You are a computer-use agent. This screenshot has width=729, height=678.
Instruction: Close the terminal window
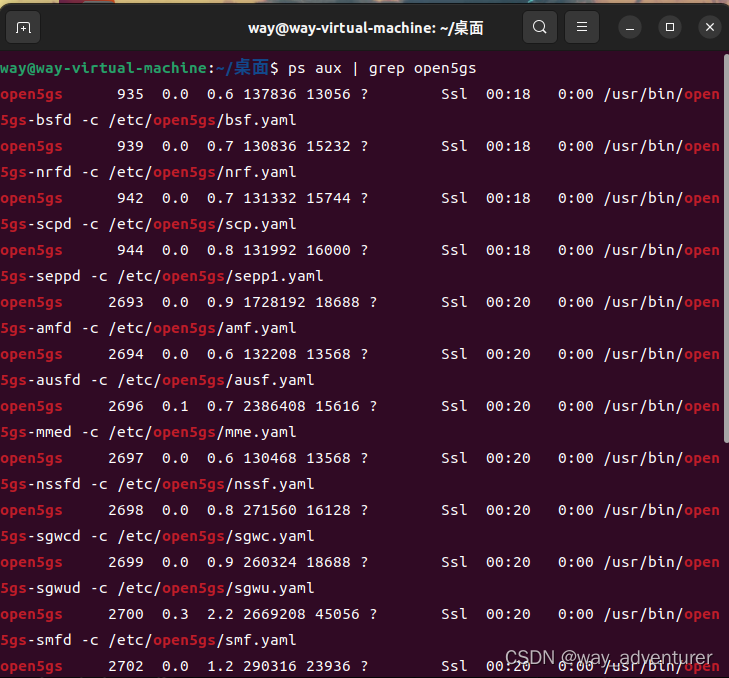tap(710, 27)
